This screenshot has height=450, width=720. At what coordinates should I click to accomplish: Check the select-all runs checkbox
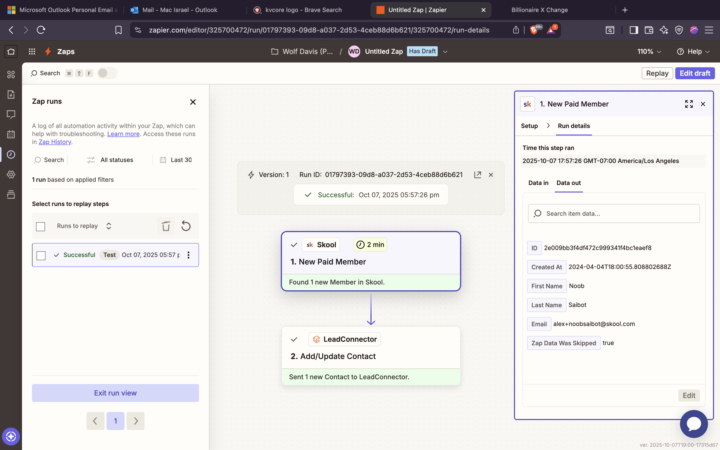click(41, 226)
